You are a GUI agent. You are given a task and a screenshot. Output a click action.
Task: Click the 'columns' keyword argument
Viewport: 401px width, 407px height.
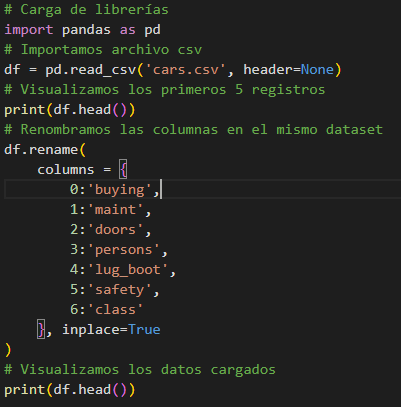point(66,170)
